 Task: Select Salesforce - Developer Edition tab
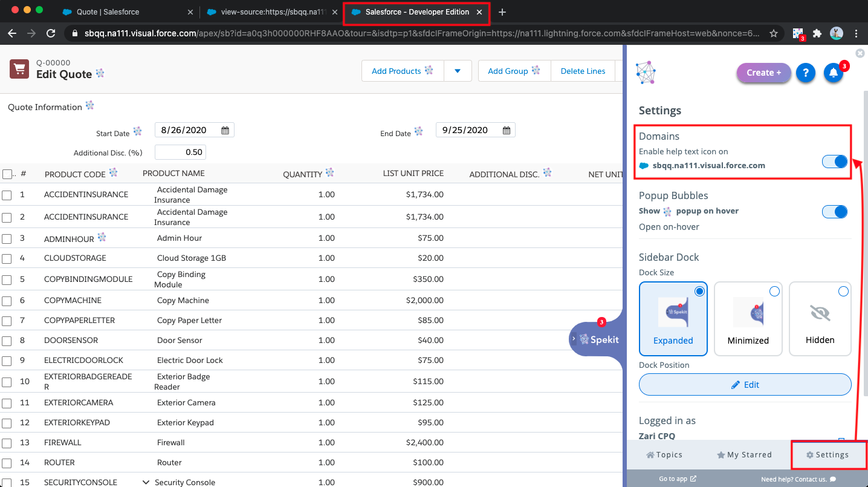pos(417,12)
